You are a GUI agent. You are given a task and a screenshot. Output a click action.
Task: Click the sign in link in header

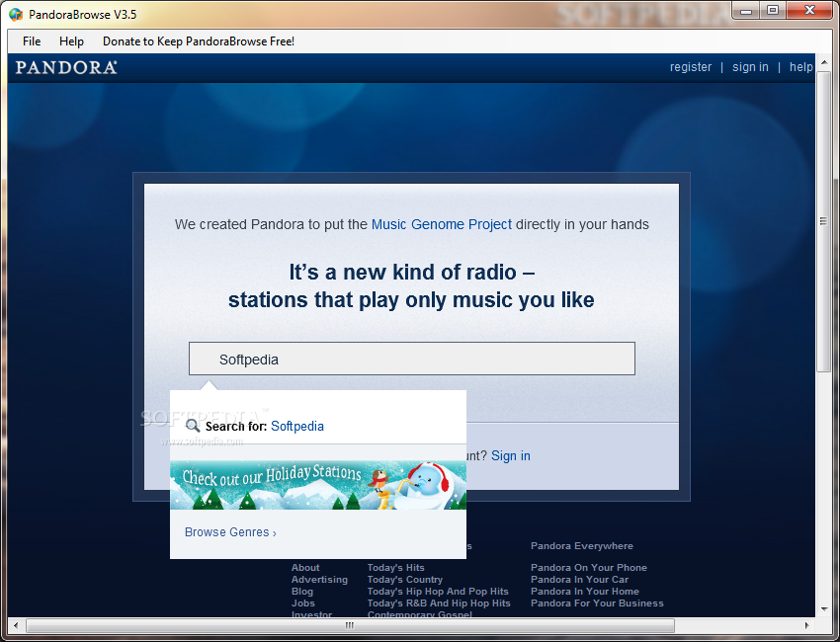(x=750, y=67)
